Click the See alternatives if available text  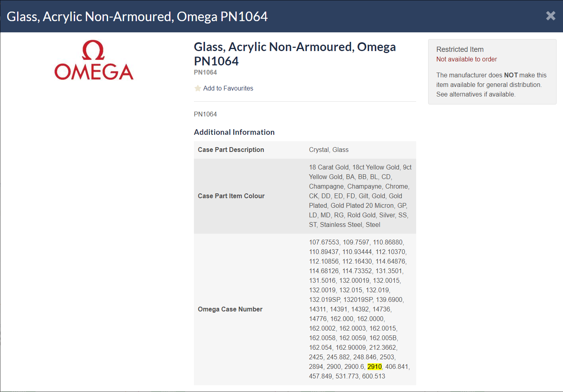tap(476, 94)
